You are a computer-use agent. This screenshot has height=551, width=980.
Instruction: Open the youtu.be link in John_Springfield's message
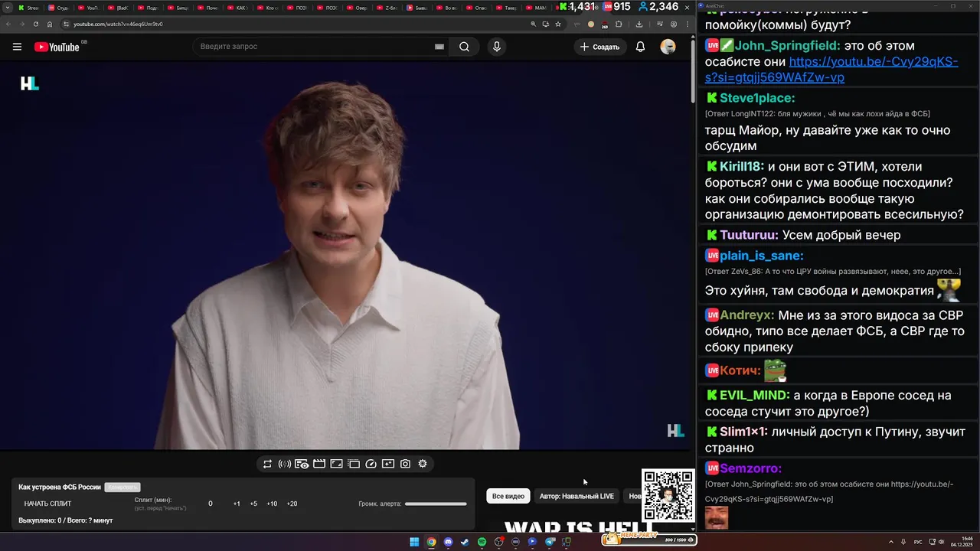coord(831,70)
